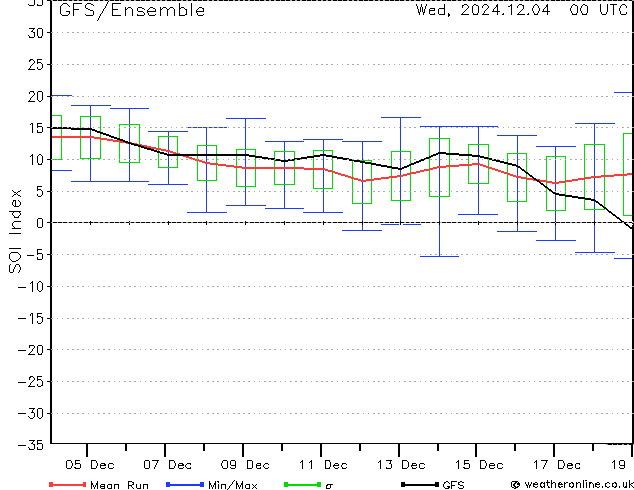Image resolution: width=634 pixels, height=490 pixels.
Task: Click the GFS/Ensemble chart title
Action: point(132,11)
